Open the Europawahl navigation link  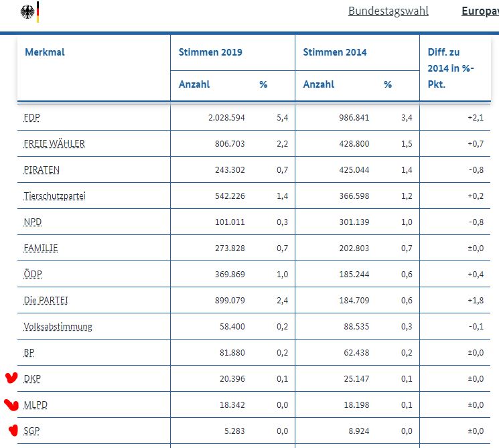tap(480, 11)
